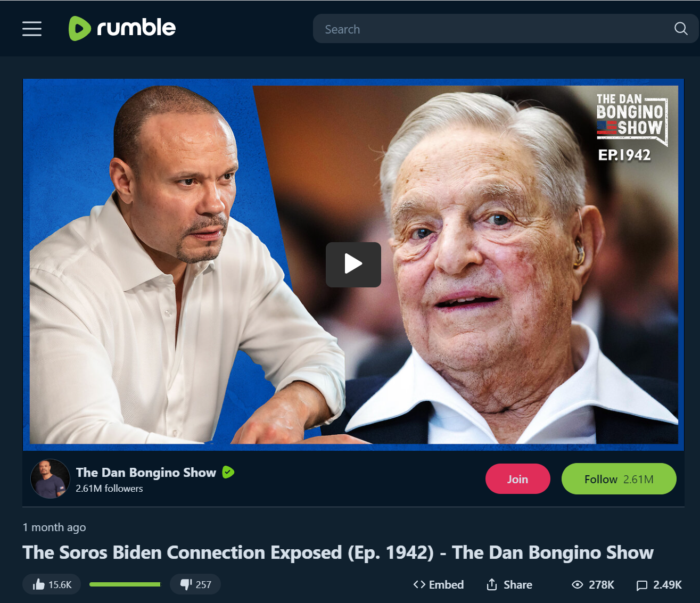This screenshot has height=603, width=700.
Task: Open the hamburger menu
Action: (32, 29)
